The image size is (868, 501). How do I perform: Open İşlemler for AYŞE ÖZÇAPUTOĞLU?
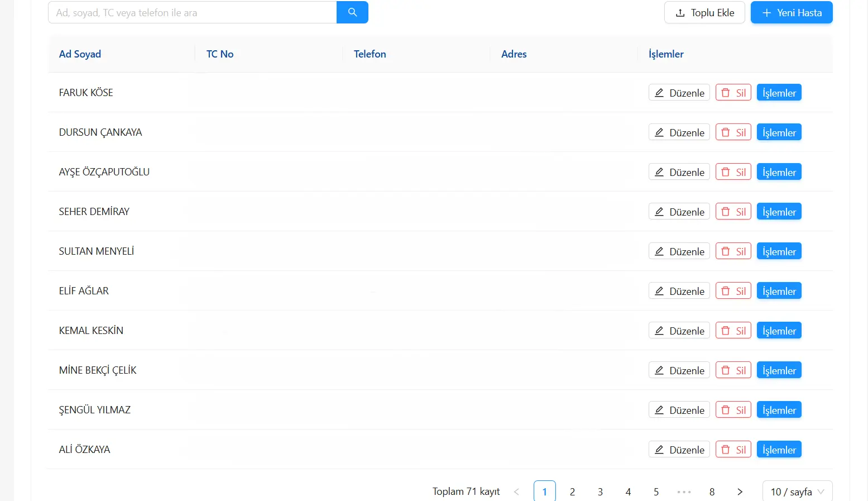[779, 172]
